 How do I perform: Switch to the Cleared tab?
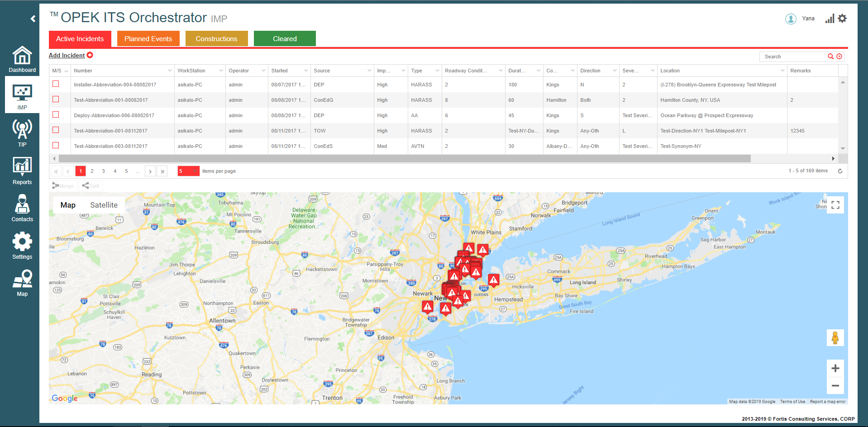pyautogui.click(x=285, y=39)
